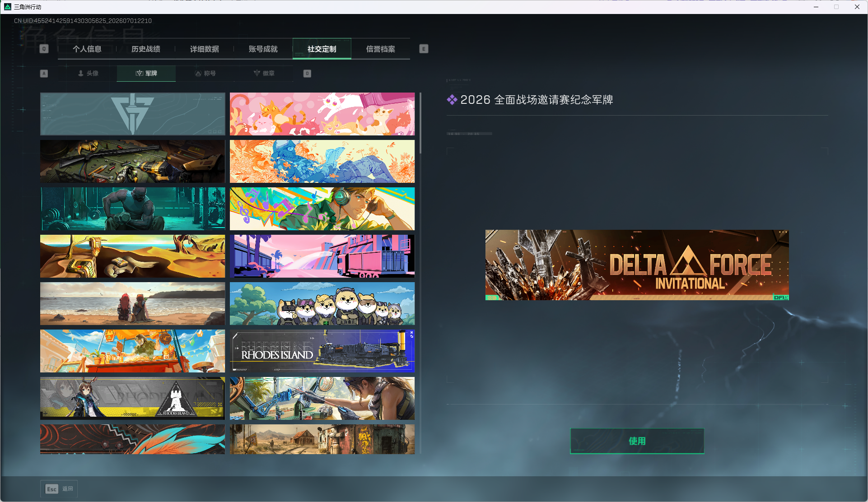The width and height of the screenshot is (868, 502).
Task: Click the Esc 返回 button
Action: click(59, 489)
